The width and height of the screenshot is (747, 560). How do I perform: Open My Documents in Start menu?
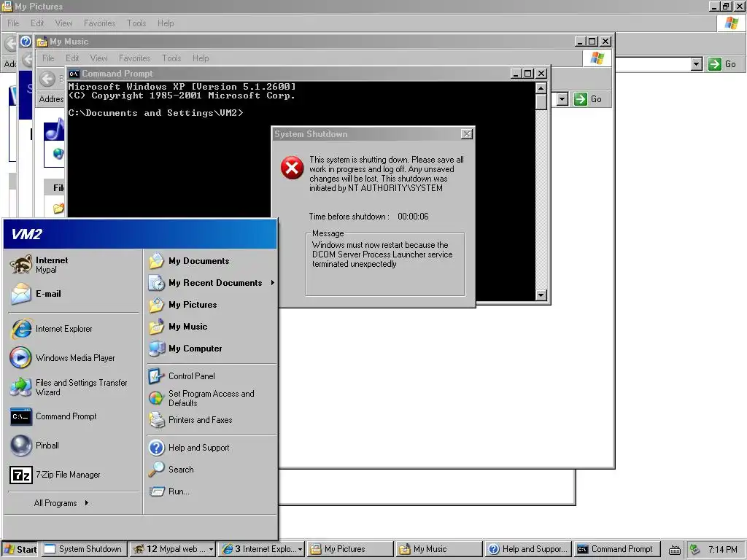pyautogui.click(x=211, y=261)
